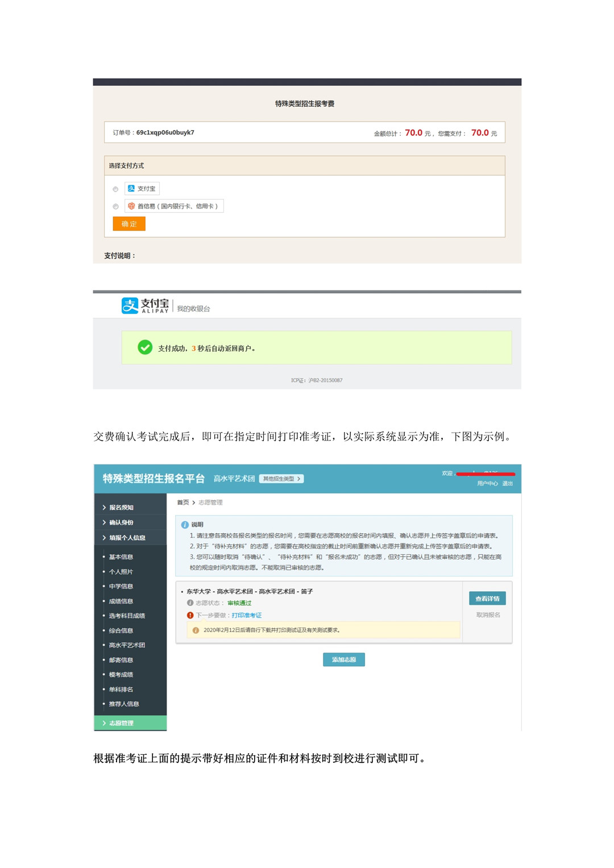
Task: Click the 审核通过 status text
Action: tap(239, 603)
